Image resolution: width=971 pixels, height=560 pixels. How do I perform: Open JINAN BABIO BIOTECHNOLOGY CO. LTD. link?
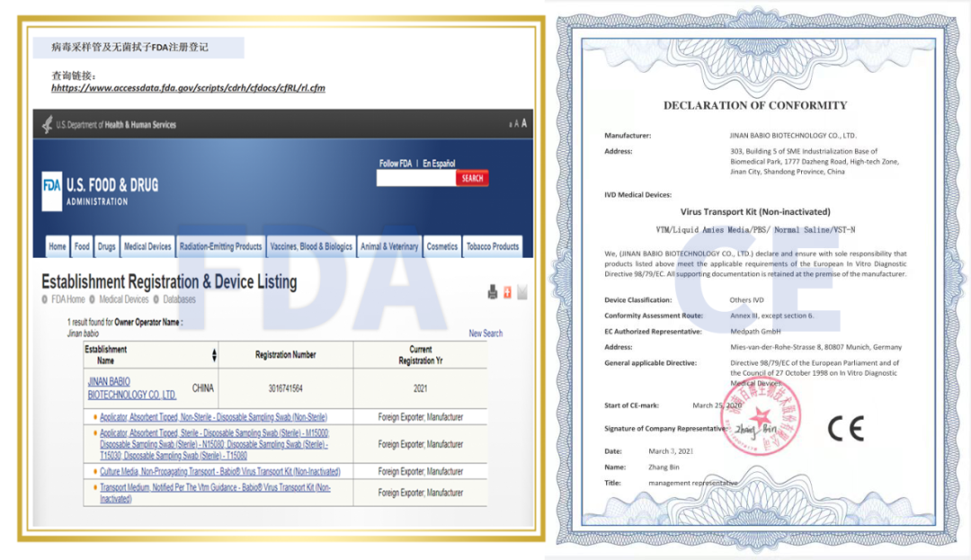(132, 388)
